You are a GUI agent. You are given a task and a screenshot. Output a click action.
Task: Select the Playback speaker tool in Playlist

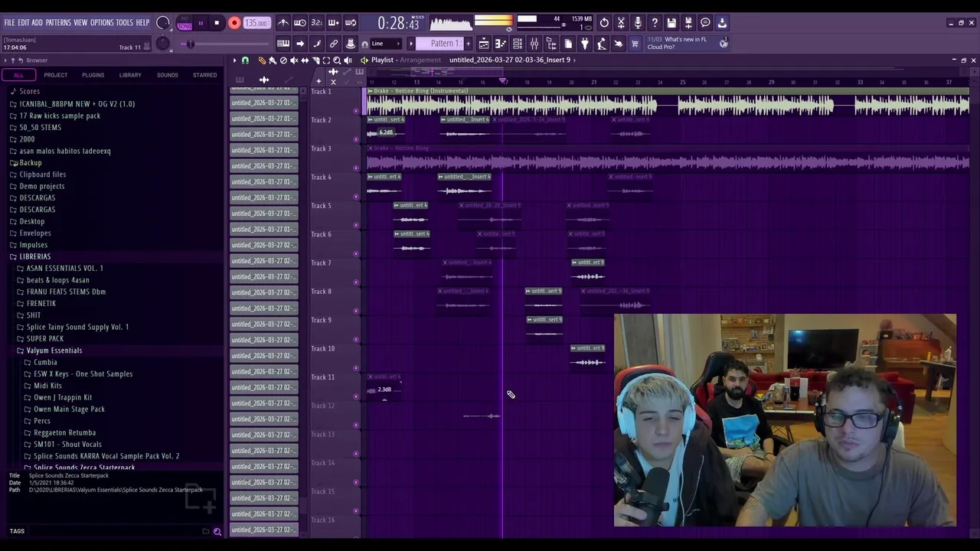(x=348, y=60)
